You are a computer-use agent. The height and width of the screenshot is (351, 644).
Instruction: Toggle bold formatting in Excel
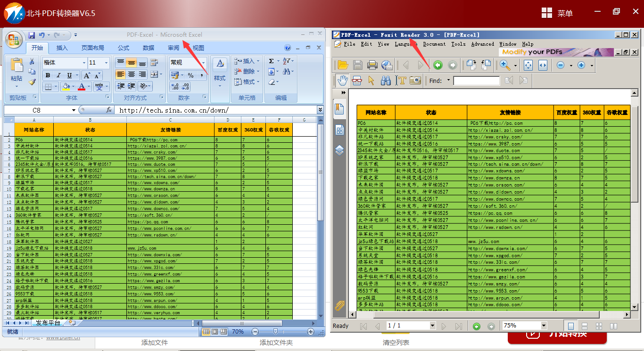coord(48,75)
